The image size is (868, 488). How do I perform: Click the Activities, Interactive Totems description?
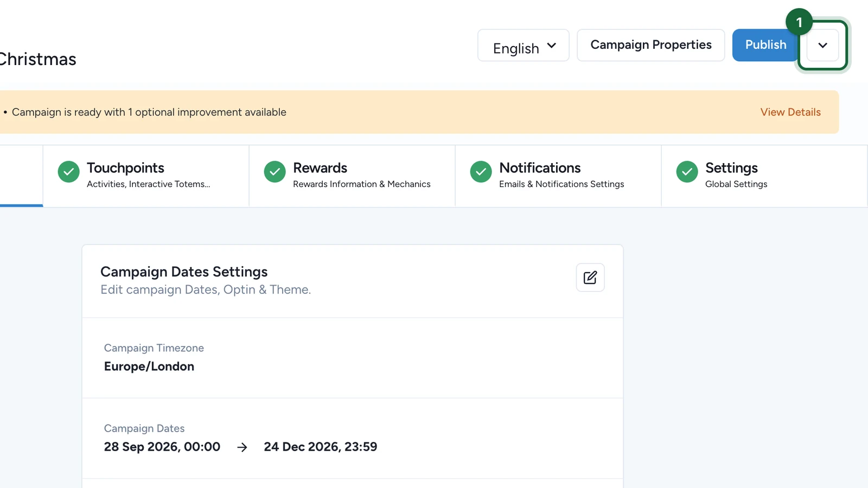(149, 184)
